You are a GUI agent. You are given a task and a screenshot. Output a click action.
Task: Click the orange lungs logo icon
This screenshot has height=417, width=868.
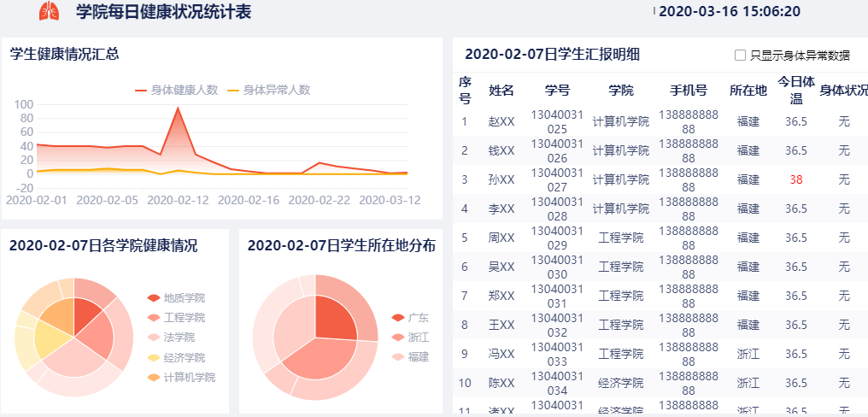point(49,11)
